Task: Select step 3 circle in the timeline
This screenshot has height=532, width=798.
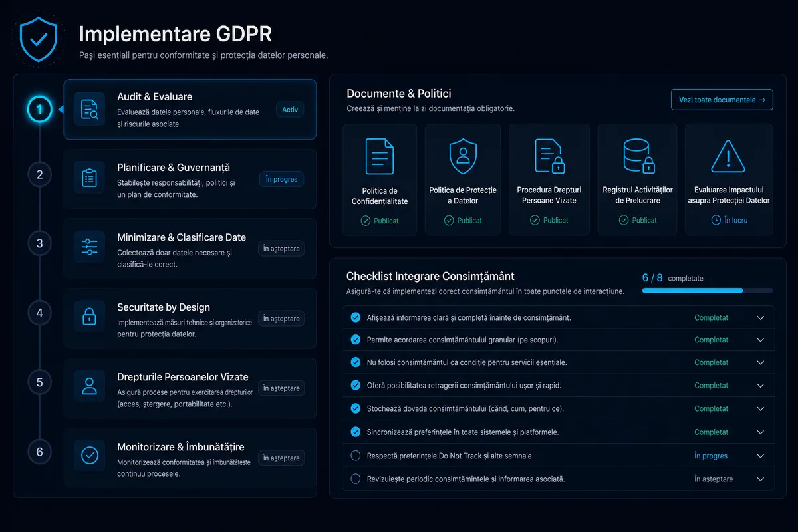Action: tap(39, 243)
